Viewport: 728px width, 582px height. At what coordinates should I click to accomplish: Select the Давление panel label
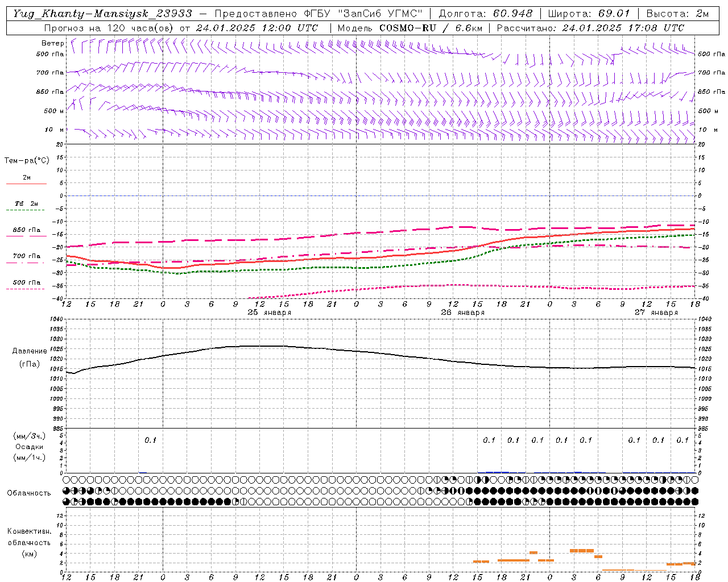(x=30, y=351)
